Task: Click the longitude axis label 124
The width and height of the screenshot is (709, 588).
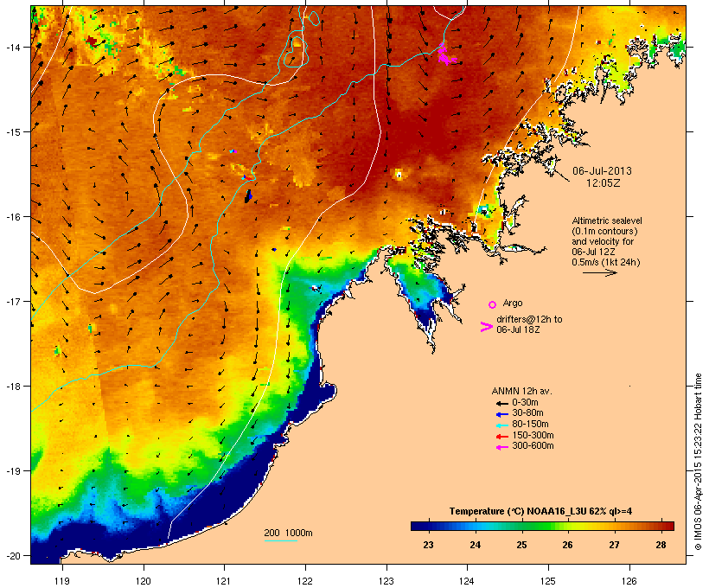Action: pos(467,581)
